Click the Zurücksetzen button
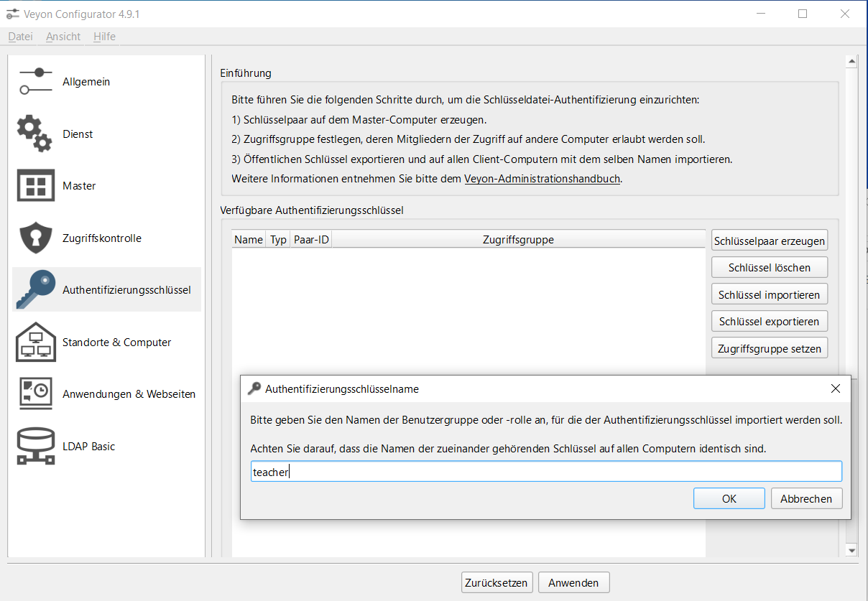Image resolution: width=868 pixels, height=601 pixels. click(497, 582)
